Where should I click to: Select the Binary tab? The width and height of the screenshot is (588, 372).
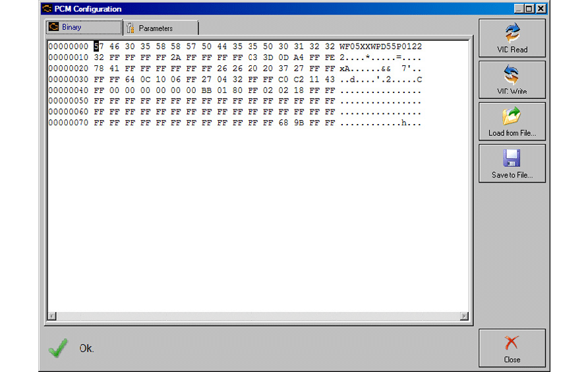(x=84, y=27)
